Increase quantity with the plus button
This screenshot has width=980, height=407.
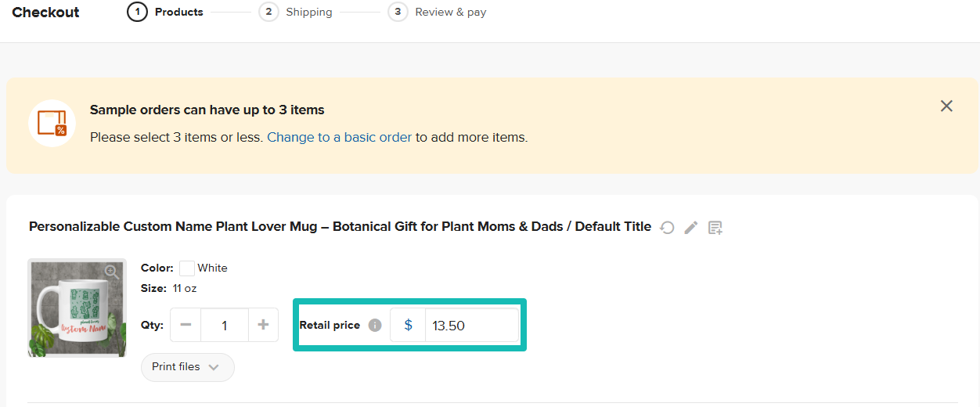[263, 325]
